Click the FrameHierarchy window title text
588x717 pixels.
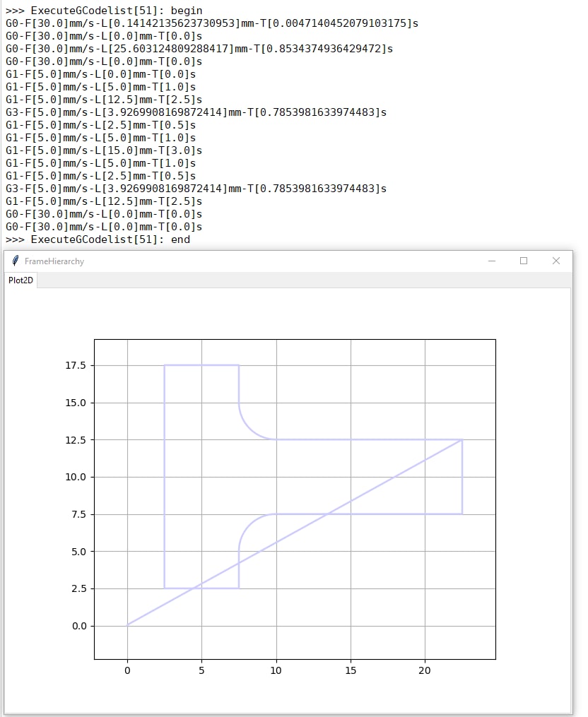tap(54, 261)
